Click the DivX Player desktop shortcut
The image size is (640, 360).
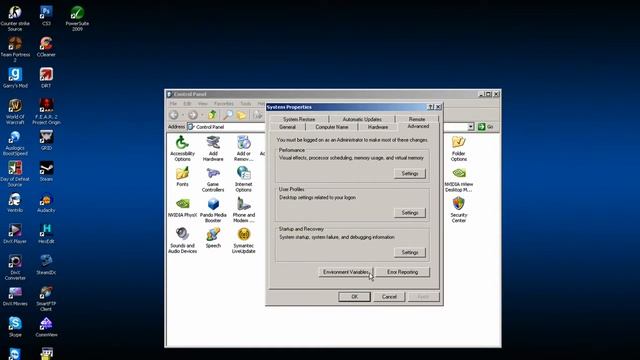15,233
